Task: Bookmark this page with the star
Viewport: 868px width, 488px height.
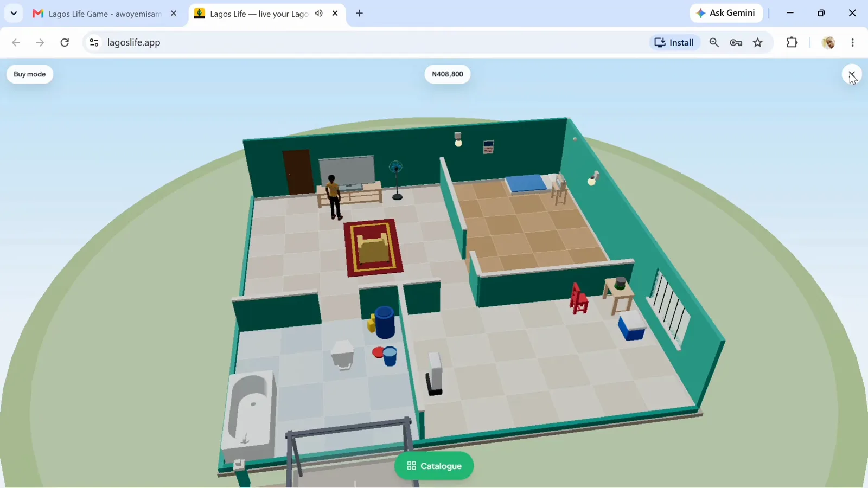Action: pyautogui.click(x=758, y=42)
